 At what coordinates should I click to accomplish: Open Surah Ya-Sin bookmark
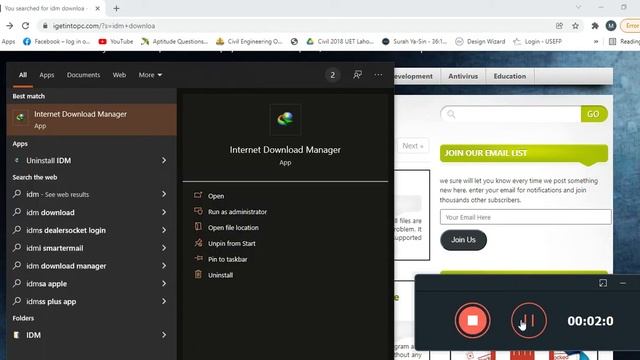(x=415, y=42)
